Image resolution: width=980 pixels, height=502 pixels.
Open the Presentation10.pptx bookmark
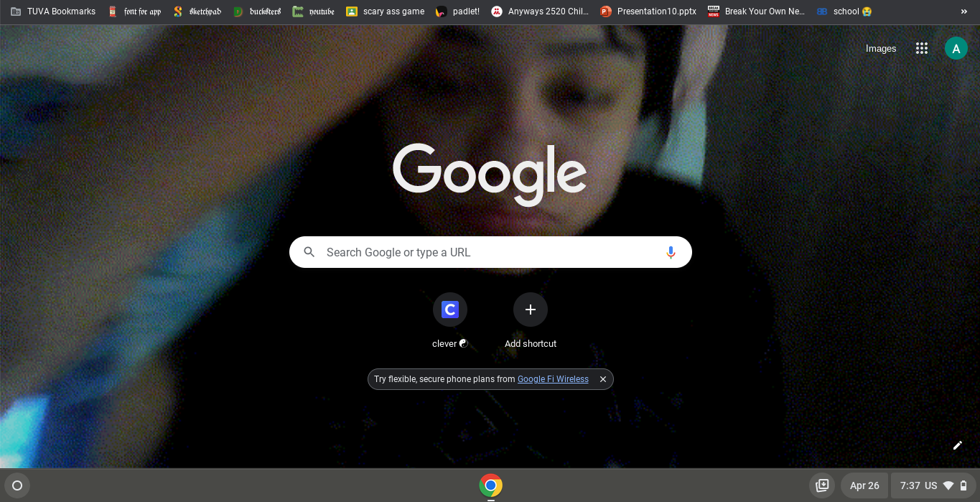pos(649,11)
